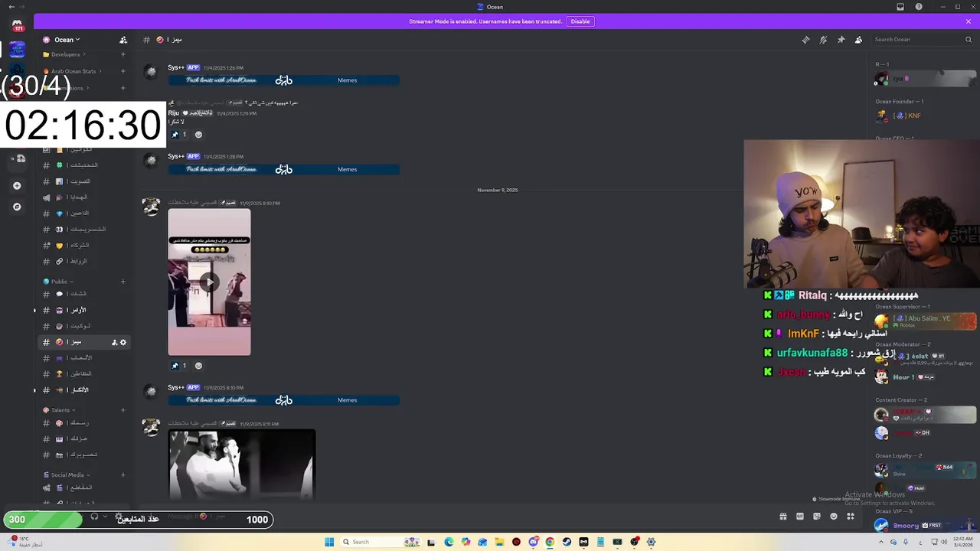Add reaction under the video post
Image resolution: width=980 pixels, height=551 pixels.
point(198,366)
